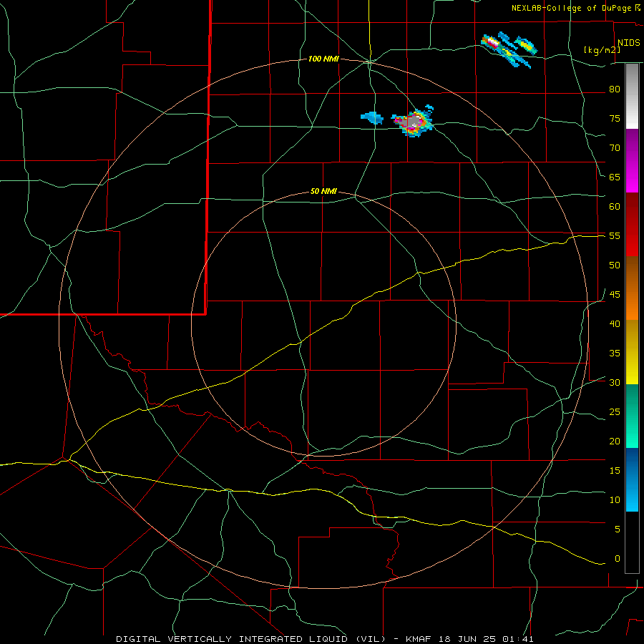Select the red segment of the color bar
This screenshot has width=644, height=644.
click(632, 224)
